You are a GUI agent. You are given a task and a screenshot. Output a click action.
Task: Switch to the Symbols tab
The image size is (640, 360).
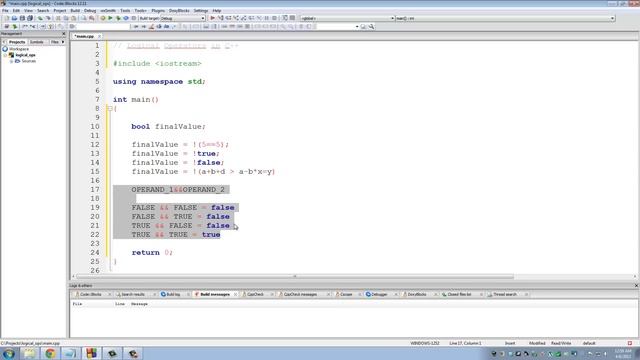[37, 42]
